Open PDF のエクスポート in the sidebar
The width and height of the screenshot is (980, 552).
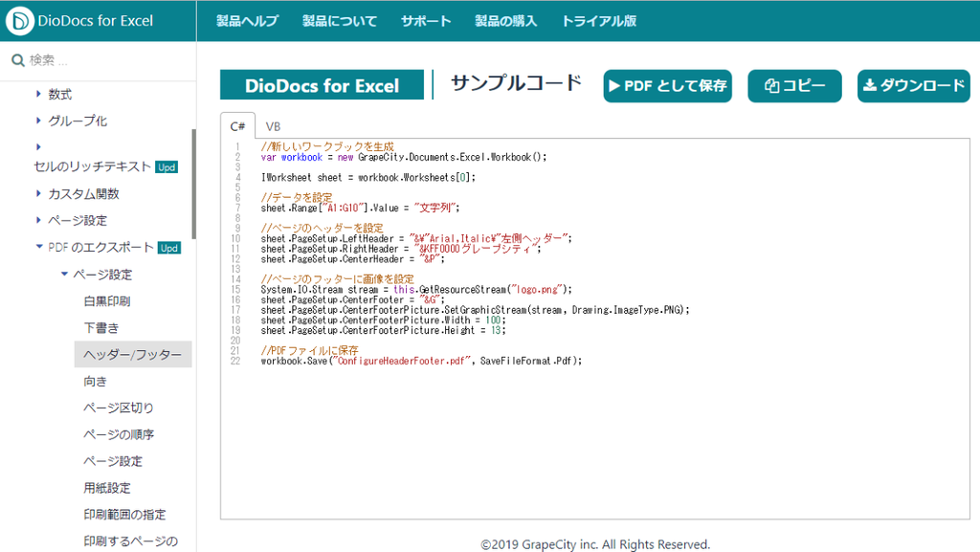(100, 248)
